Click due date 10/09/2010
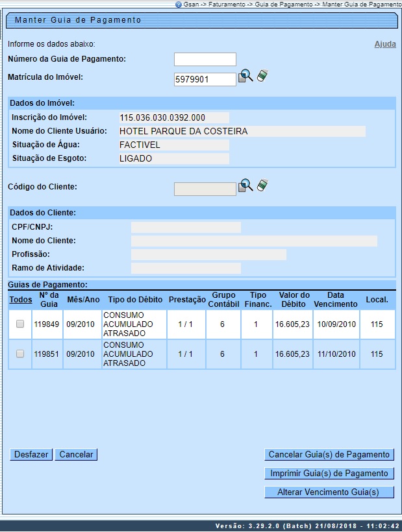The image size is (402, 532). [x=336, y=324]
